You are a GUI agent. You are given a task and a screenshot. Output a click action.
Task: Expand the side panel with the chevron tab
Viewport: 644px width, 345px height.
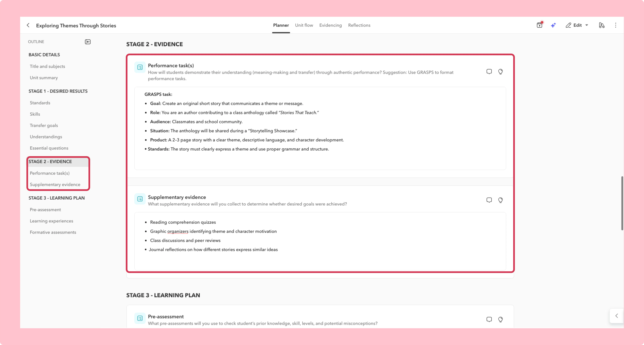click(617, 316)
